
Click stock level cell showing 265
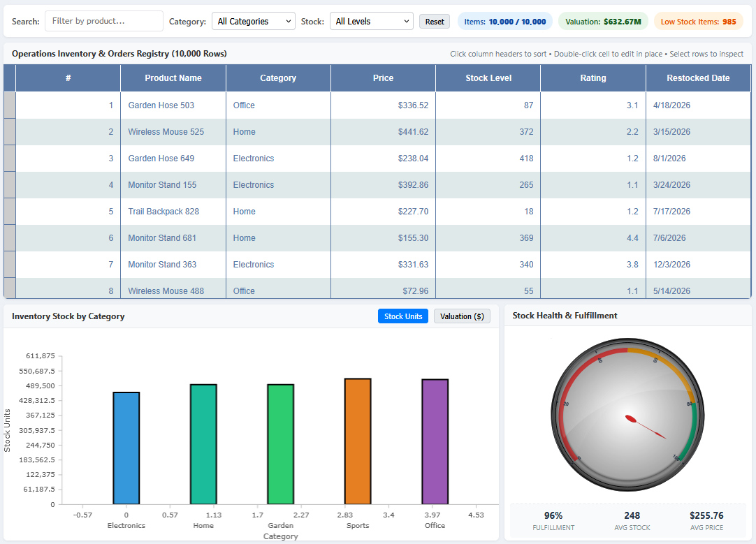(x=488, y=185)
